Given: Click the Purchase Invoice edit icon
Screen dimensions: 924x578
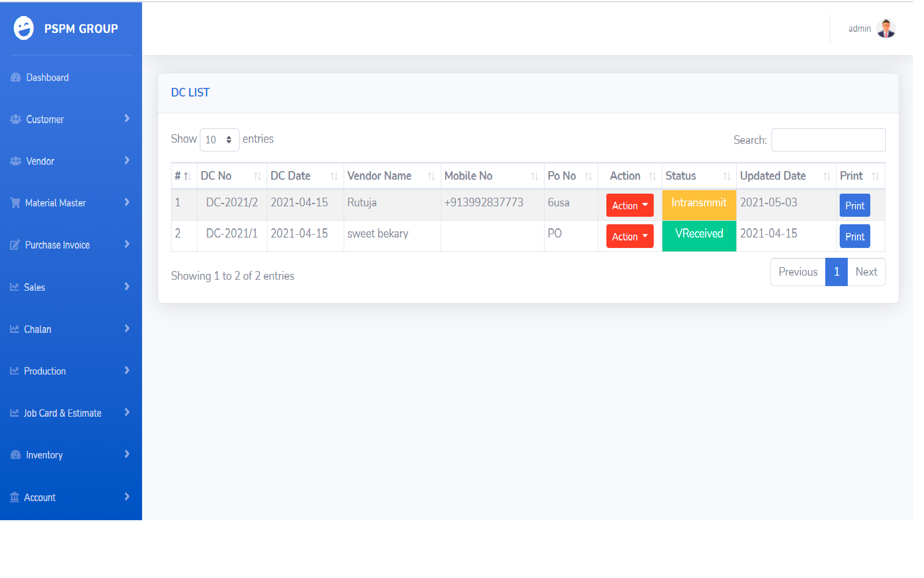Looking at the screenshot, I should 15,245.
